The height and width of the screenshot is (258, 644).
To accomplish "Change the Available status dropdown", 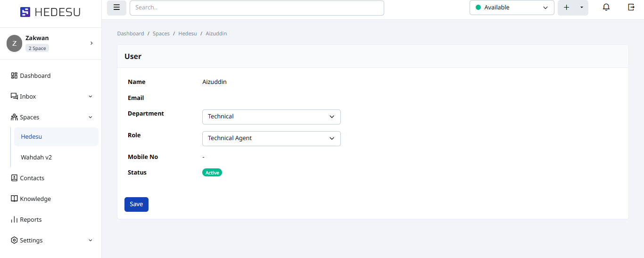I will pos(512,8).
